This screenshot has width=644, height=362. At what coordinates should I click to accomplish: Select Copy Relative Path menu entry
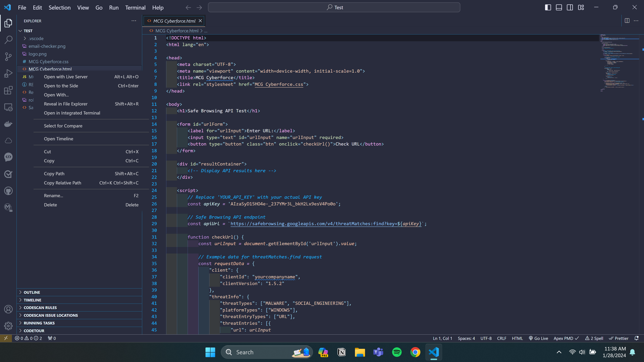pos(63,183)
